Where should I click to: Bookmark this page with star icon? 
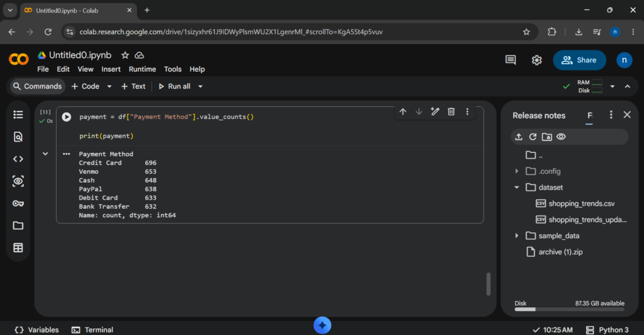point(526,31)
